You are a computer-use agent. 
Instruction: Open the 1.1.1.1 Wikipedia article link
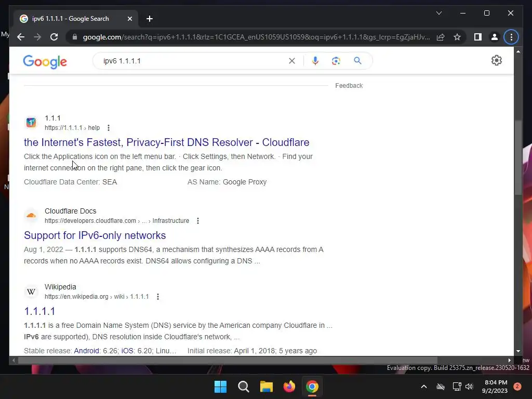point(39,311)
